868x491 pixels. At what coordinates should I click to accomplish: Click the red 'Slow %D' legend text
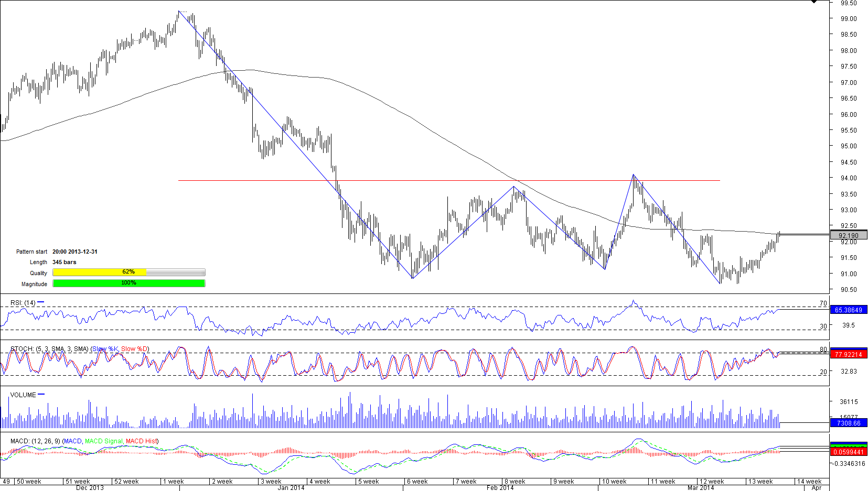(134, 349)
